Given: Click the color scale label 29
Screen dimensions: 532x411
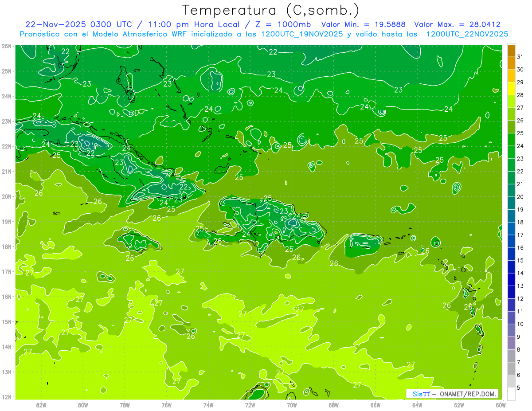Looking at the screenshot, I should pyautogui.click(x=520, y=82).
